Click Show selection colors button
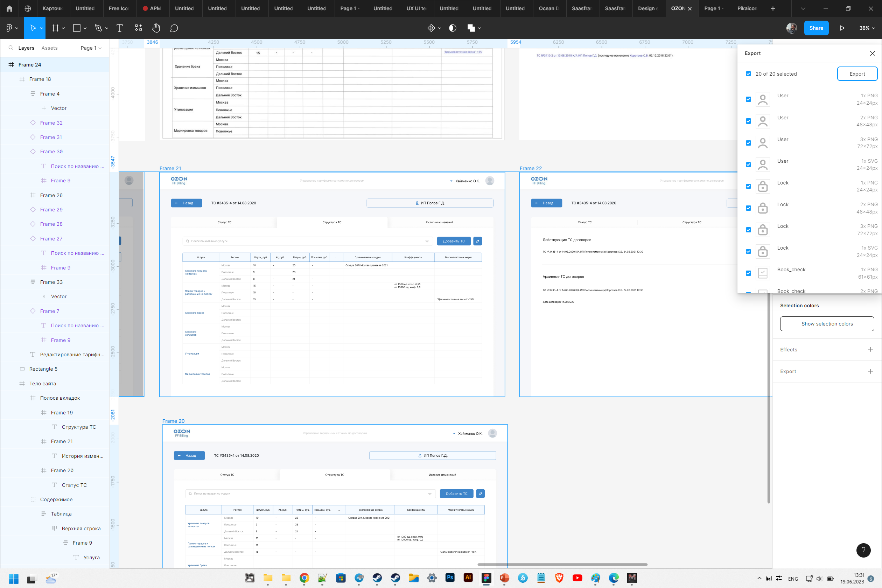This screenshot has height=588, width=882. (827, 324)
